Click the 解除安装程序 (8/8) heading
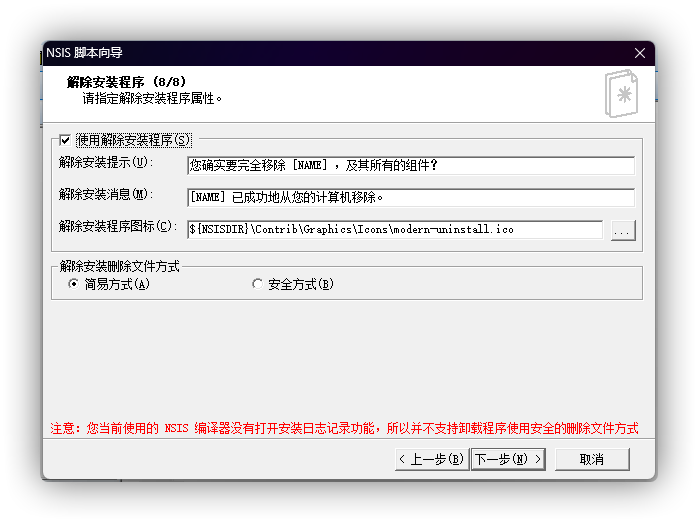The image size is (698, 522). [127, 81]
